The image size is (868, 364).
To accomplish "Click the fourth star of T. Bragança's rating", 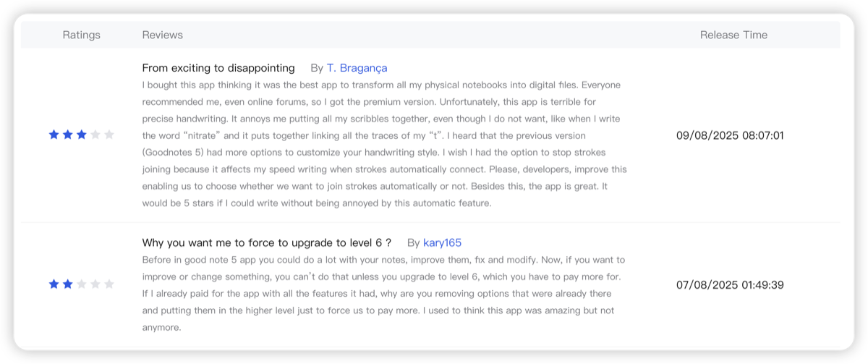I will tap(95, 135).
